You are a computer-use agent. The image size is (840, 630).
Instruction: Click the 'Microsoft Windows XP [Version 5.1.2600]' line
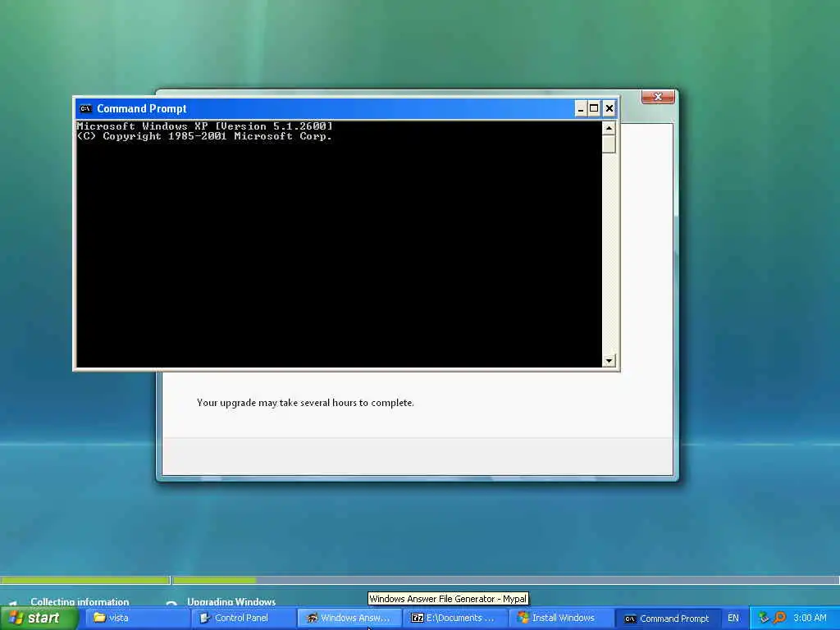(x=204, y=126)
